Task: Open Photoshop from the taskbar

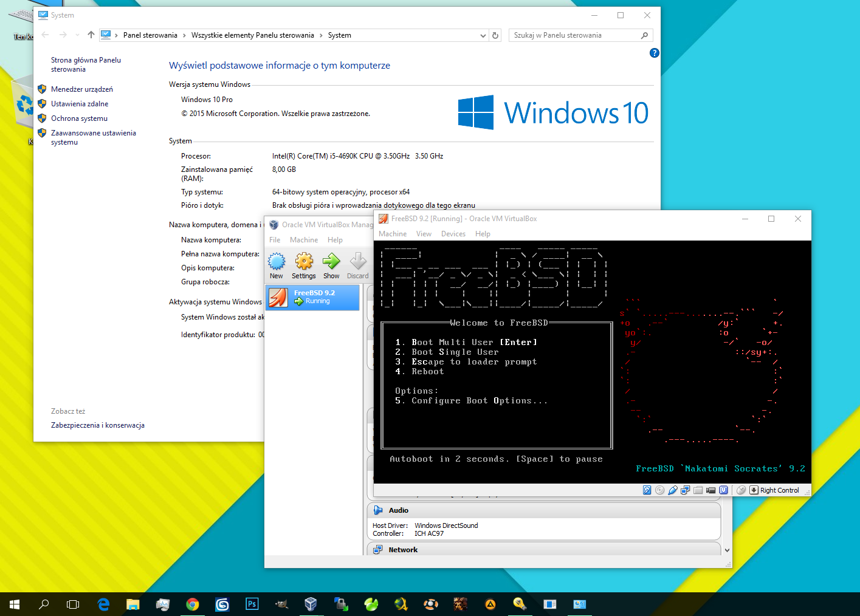Action: click(252, 604)
